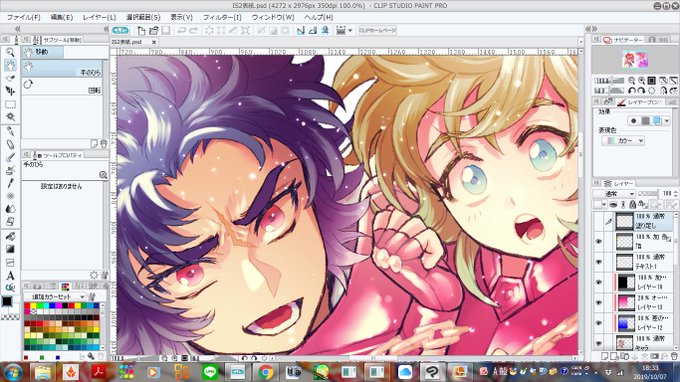Click the Redo arrow icon
The image size is (680, 382).
coord(193,30)
